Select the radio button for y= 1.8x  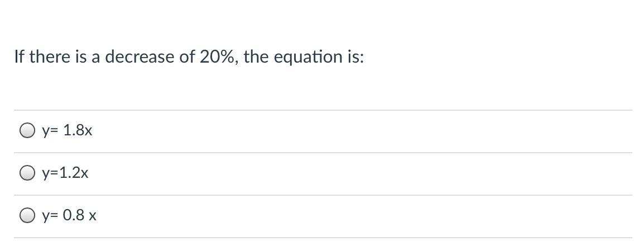27,131
